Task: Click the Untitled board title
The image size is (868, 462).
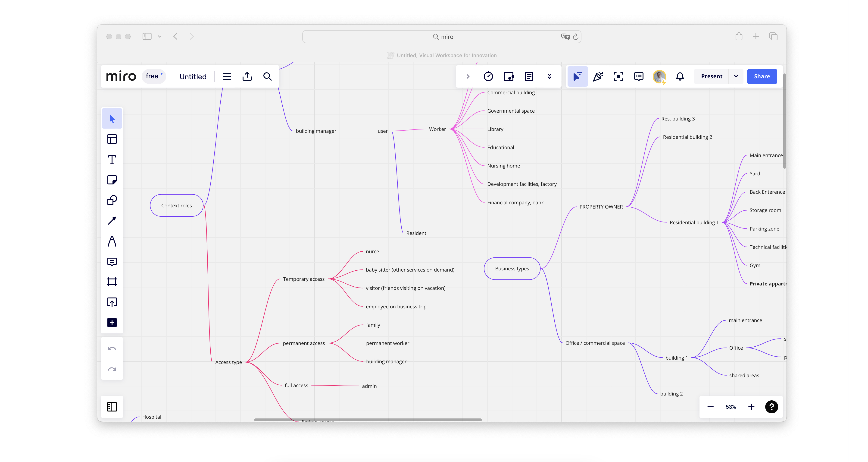Action: (193, 76)
